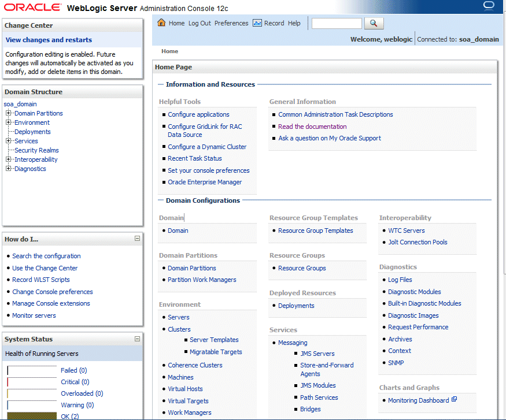This screenshot has width=506, height=420.
Task: Click OK (2) health bar
Action: pyautogui.click(x=32, y=416)
